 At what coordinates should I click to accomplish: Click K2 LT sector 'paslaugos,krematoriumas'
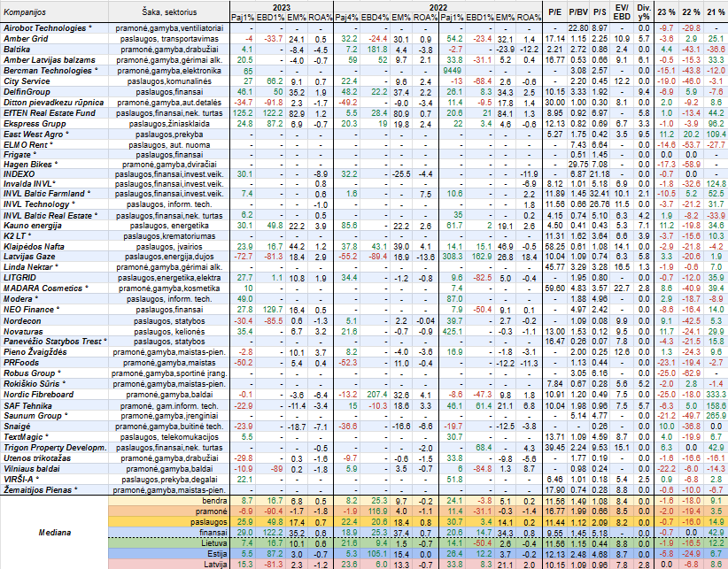click(x=169, y=236)
